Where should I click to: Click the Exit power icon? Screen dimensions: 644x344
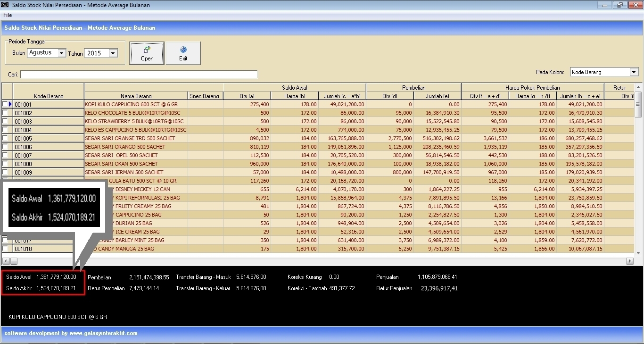[x=183, y=49]
